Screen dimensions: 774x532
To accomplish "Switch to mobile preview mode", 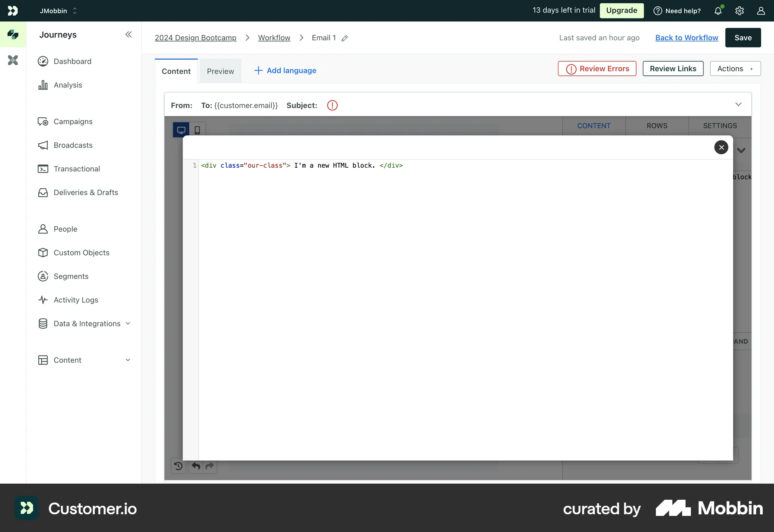I will coord(197,130).
